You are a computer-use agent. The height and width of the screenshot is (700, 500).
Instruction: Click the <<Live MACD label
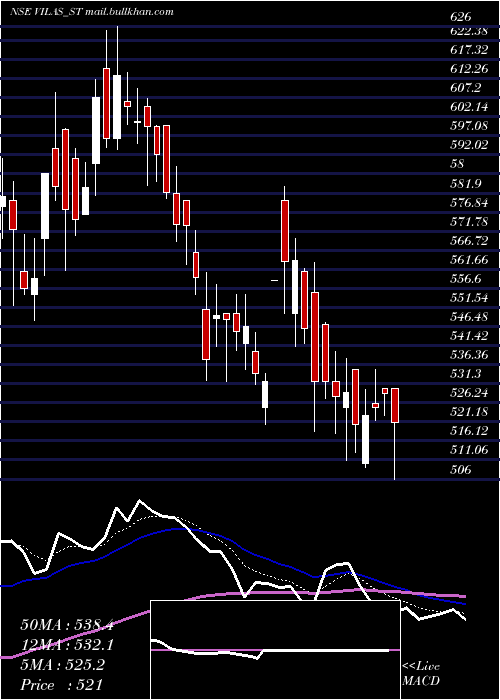click(x=421, y=674)
